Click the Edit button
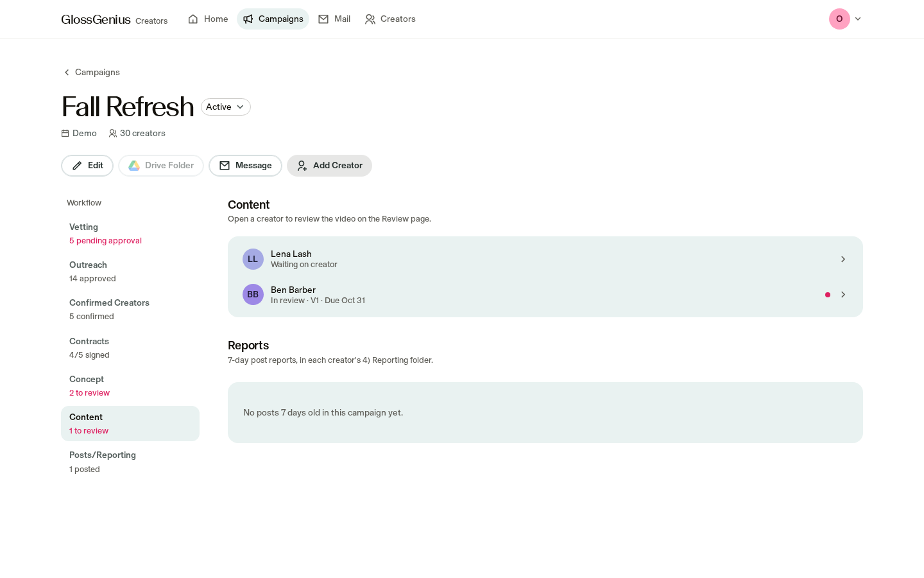Screen dimensions: 924x578 87,166
